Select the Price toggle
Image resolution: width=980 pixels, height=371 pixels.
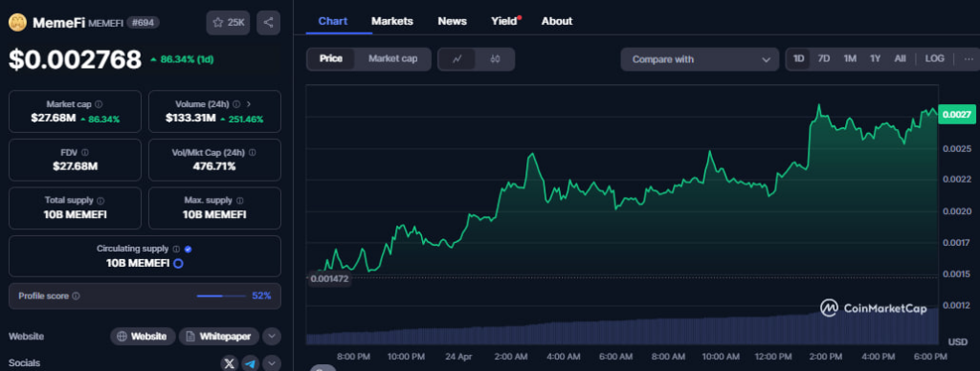point(331,59)
